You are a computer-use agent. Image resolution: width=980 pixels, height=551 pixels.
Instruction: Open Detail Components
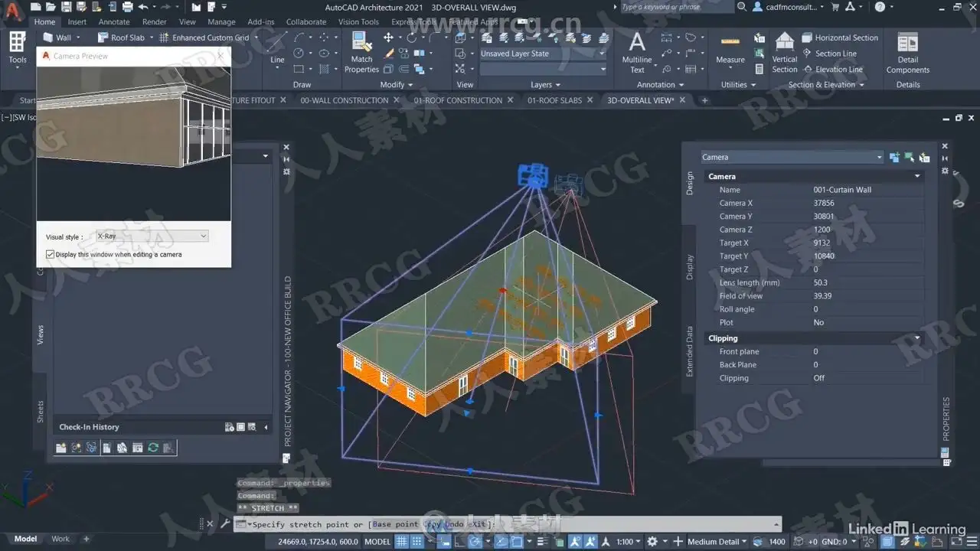[x=908, y=53]
